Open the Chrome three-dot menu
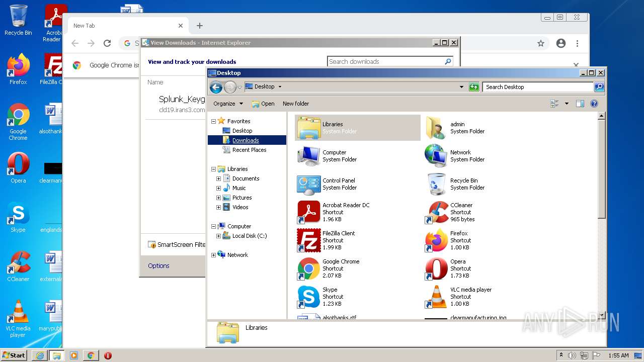The image size is (644, 362). coord(578,43)
